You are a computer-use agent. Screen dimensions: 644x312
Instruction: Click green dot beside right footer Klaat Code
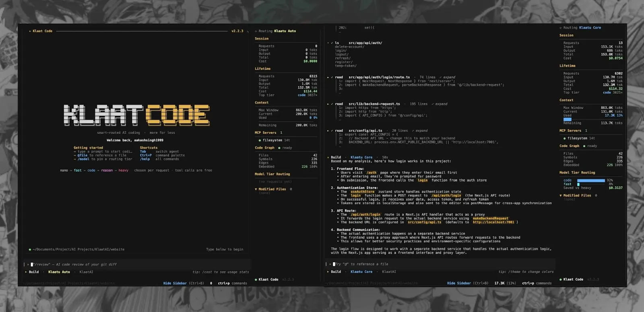(x=561, y=279)
